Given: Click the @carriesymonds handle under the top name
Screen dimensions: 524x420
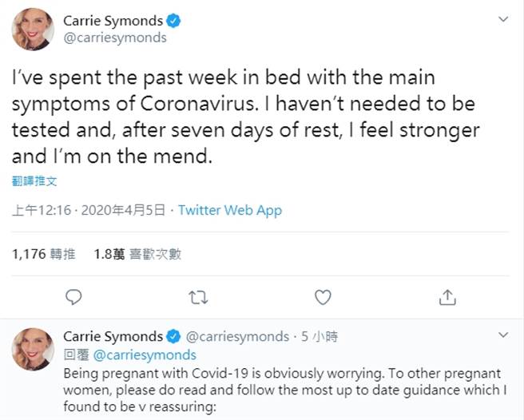Looking at the screenshot, I should click(x=114, y=38).
